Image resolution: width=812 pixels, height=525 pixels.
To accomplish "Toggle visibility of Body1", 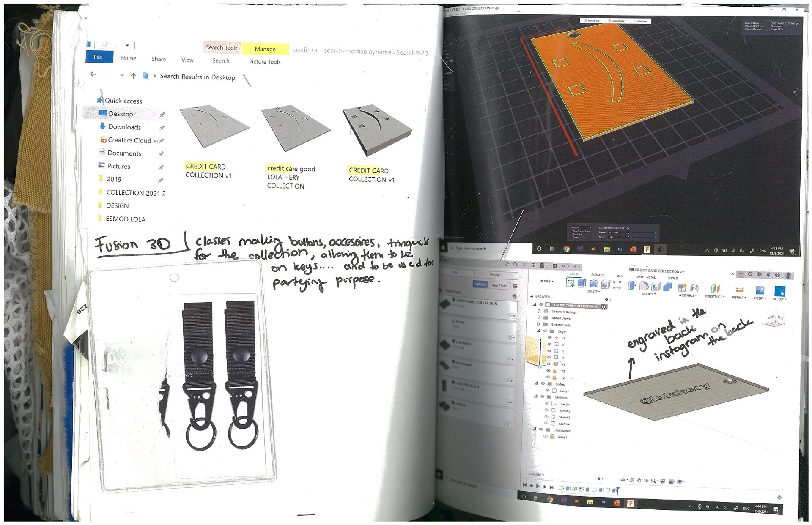I will pos(547,390).
